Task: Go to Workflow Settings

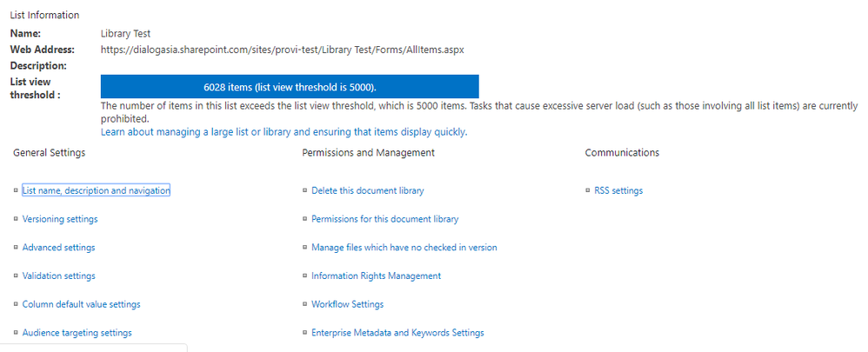Action: 347,304
